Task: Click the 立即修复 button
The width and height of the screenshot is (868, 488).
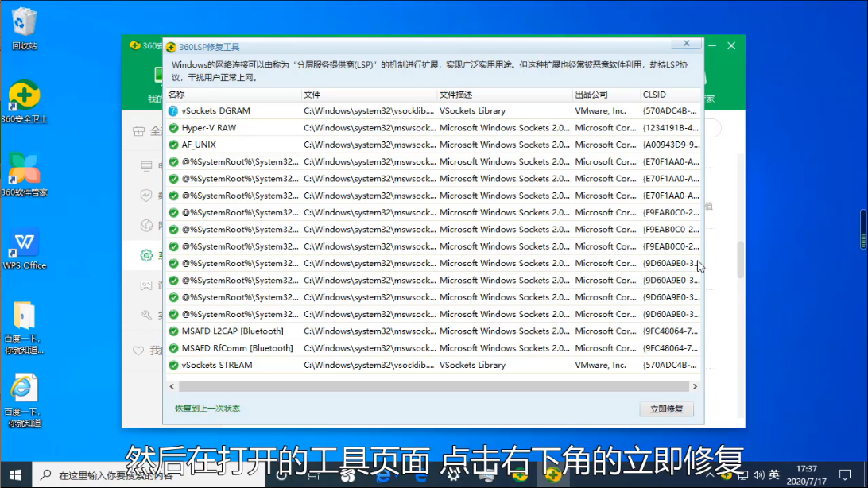Action: pyautogui.click(x=666, y=409)
